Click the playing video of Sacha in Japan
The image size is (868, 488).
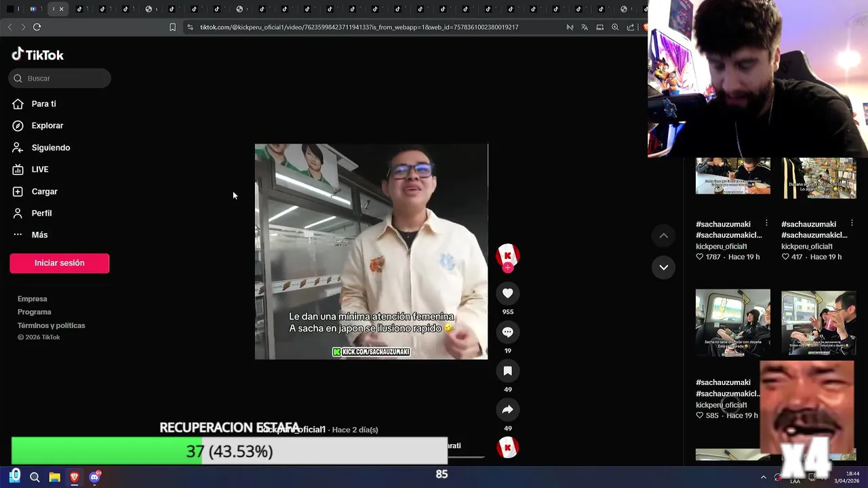pos(371,251)
